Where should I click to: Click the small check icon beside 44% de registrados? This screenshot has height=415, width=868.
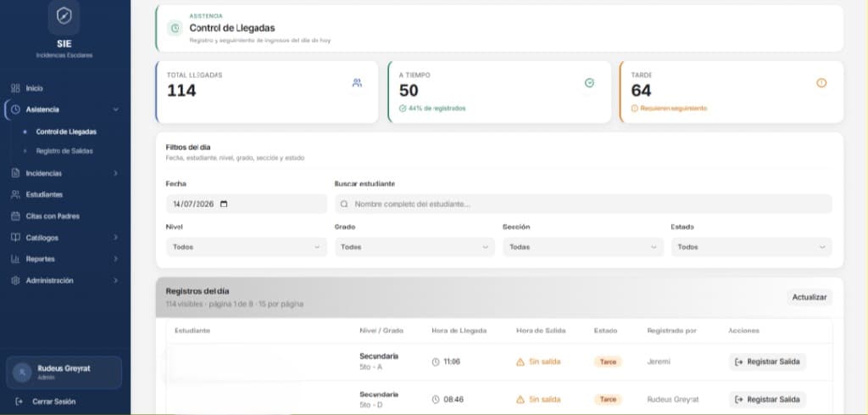403,109
